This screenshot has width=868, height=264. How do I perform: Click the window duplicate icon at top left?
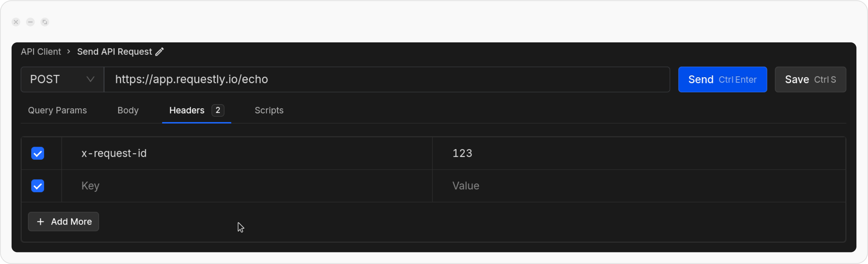tap(44, 22)
